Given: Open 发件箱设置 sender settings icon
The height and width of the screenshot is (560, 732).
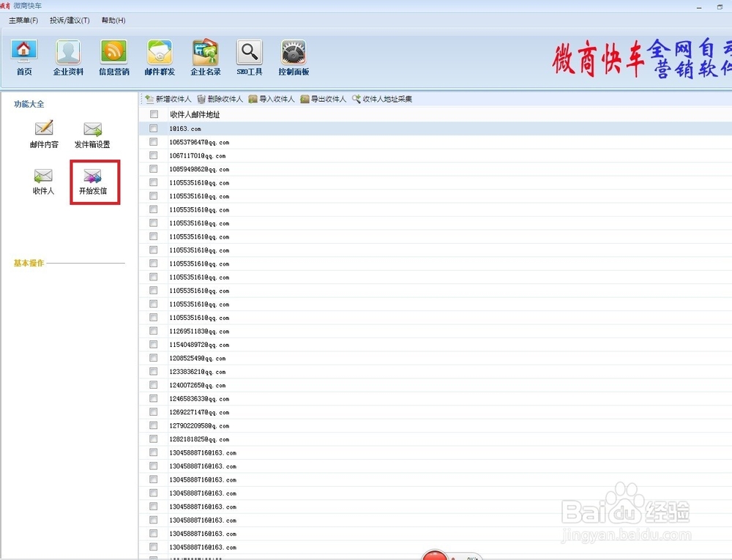Looking at the screenshot, I should pyautogui.click(x=92, y=135).
